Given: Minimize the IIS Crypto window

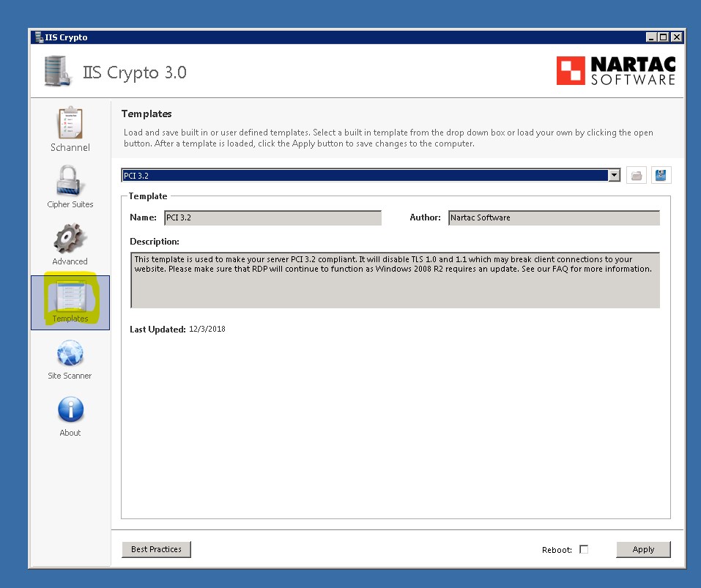Looking at the screenshot, I should pyautogui.click(x=651, y=37).
